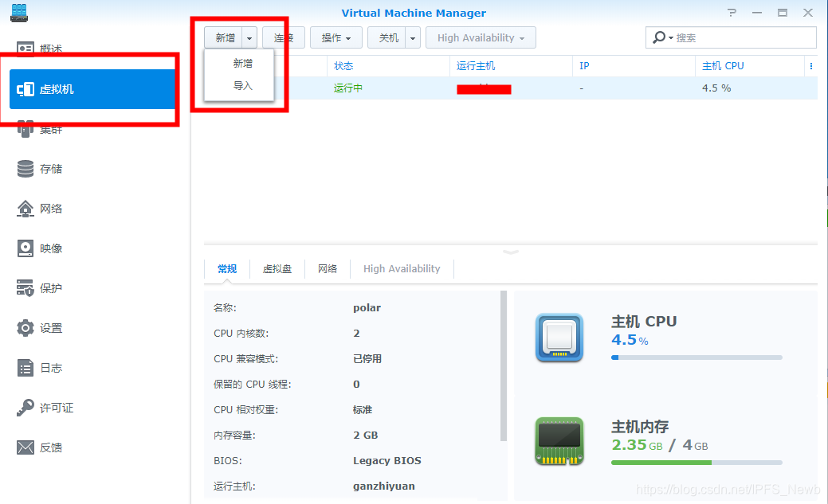Click the help question mark icon
The image size is (828, 504).
pos(732,13)
